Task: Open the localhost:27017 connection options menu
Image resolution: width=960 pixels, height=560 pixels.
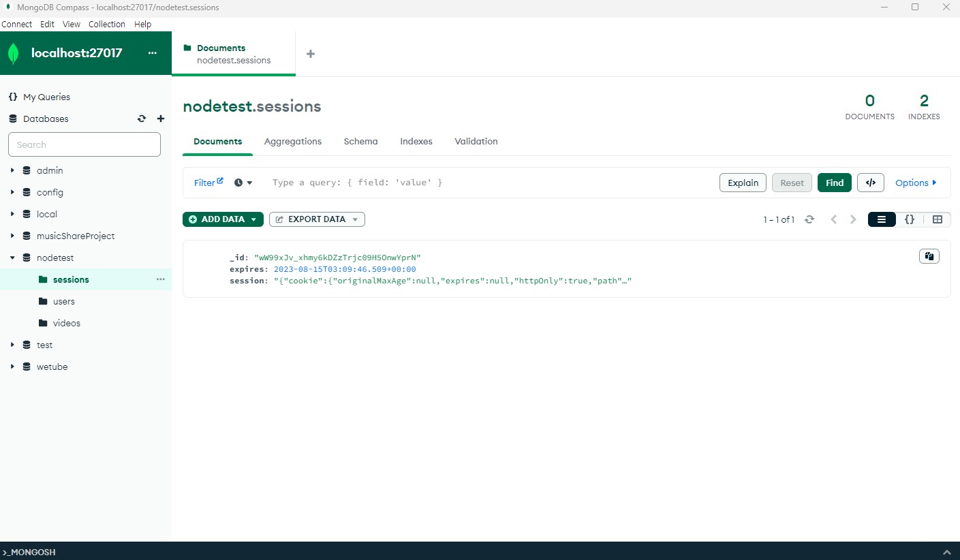Action: pos(152,53)
